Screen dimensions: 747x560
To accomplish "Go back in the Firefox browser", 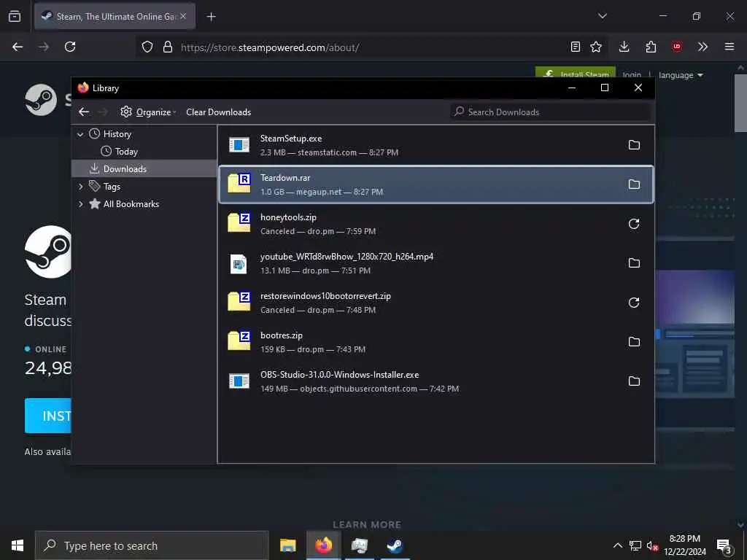I will pos(18,47).
